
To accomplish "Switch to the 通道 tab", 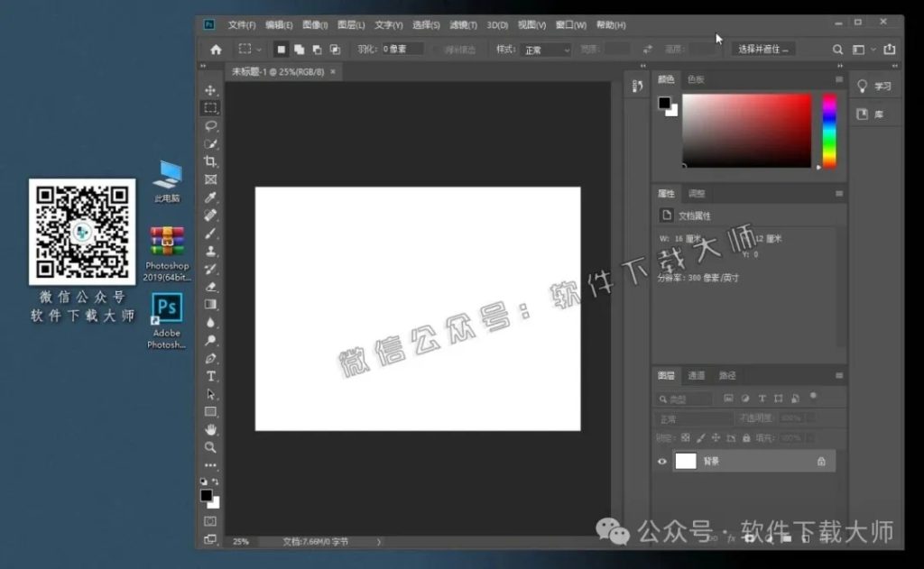I will [x=697, y=375].
